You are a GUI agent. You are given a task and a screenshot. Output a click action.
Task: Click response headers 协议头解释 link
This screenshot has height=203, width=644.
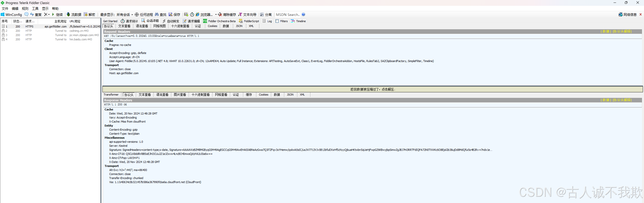pos(622,100)
